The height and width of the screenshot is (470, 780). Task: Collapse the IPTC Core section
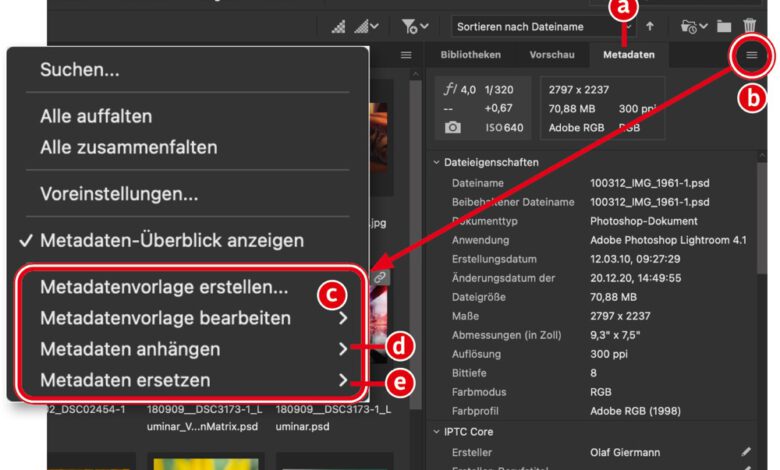436,432
